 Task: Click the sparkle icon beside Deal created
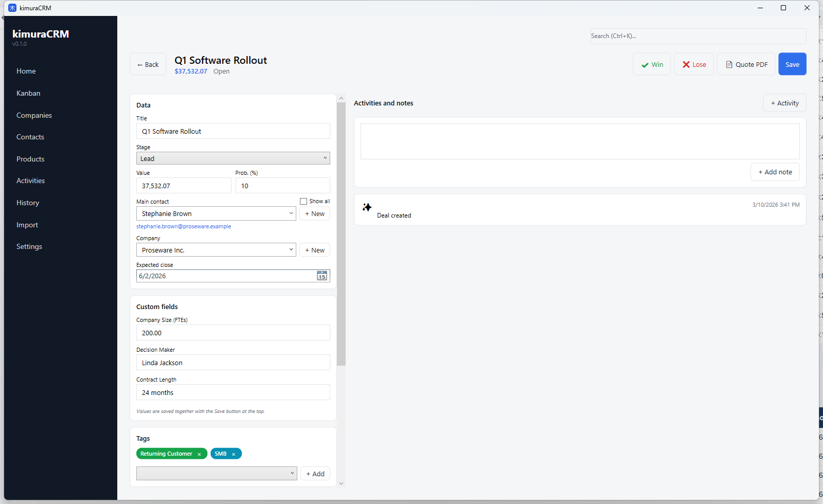coord(367,207)
